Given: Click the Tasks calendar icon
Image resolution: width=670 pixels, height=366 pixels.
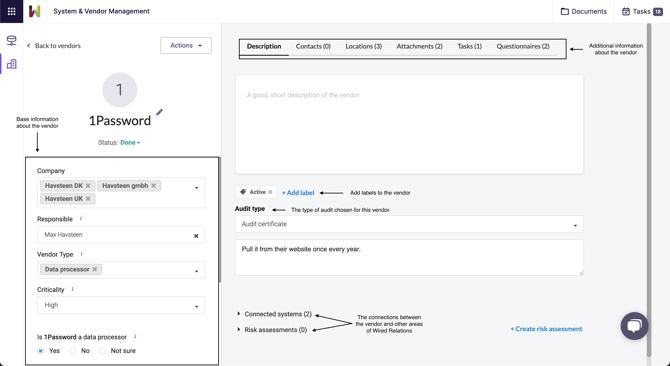Looking at the screenshot, I should pyautogui.click(x=626, y=12).
